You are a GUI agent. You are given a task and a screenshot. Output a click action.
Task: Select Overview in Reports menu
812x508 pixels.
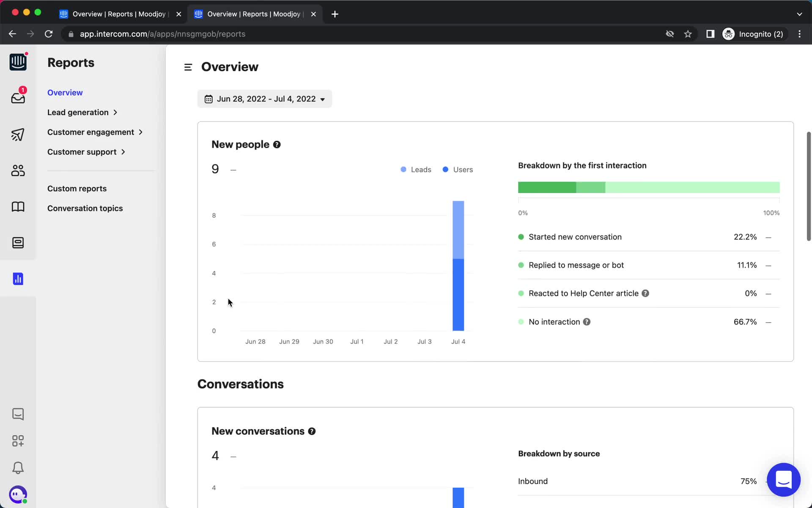point(65,93)
